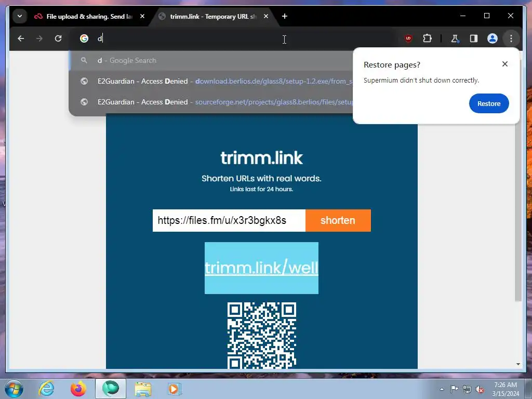Click 'Links last for 24 hours.' text
Viewport: 532px width, 399px height.
click(x=261, y=189)
